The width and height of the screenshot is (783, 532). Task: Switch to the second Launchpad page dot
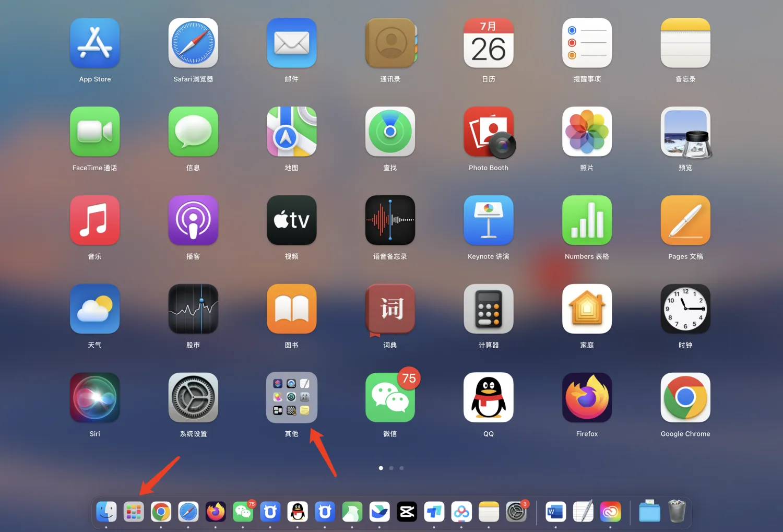[391, 468]
